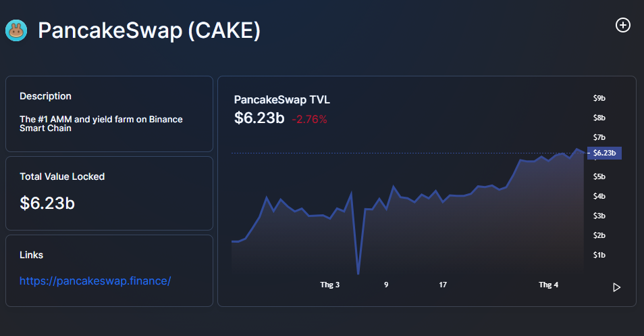Image resolution: width=644 pixels, height=336 pixels.
Task: Click the $9b y-axis label
Action: [599, 98]
